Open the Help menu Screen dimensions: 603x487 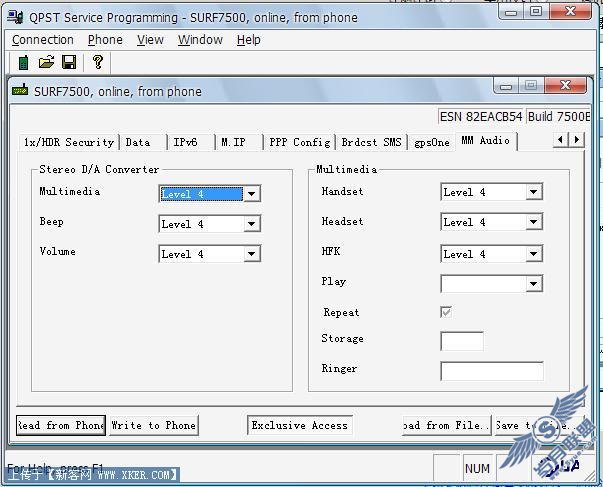tap(248, 40)
